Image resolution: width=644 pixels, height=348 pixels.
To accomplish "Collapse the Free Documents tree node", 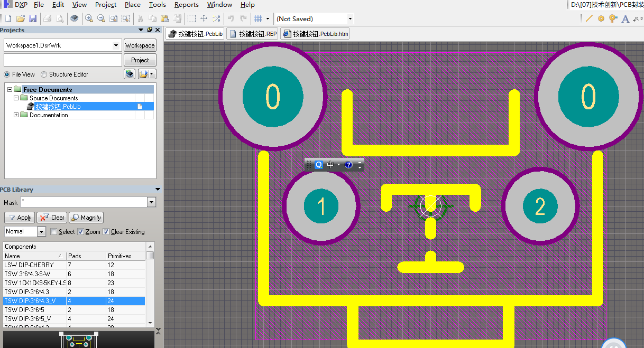I will [10, 90].
